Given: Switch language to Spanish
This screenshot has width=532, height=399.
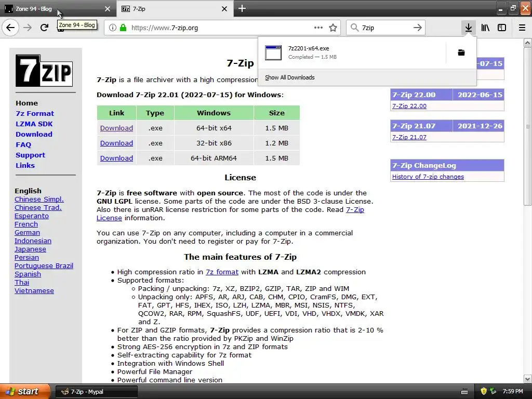Looking at the screenshot, I should [28, 274].
